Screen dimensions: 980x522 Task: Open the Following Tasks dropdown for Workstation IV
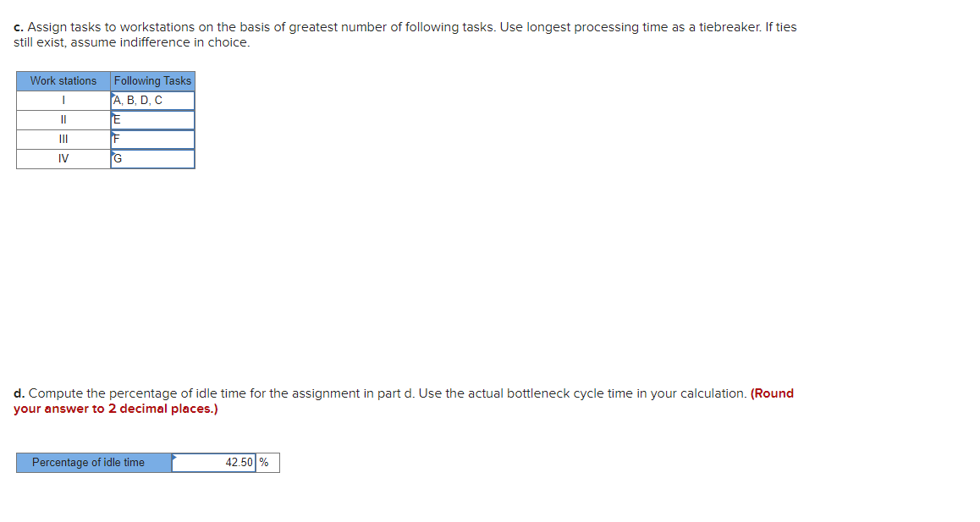152,158
